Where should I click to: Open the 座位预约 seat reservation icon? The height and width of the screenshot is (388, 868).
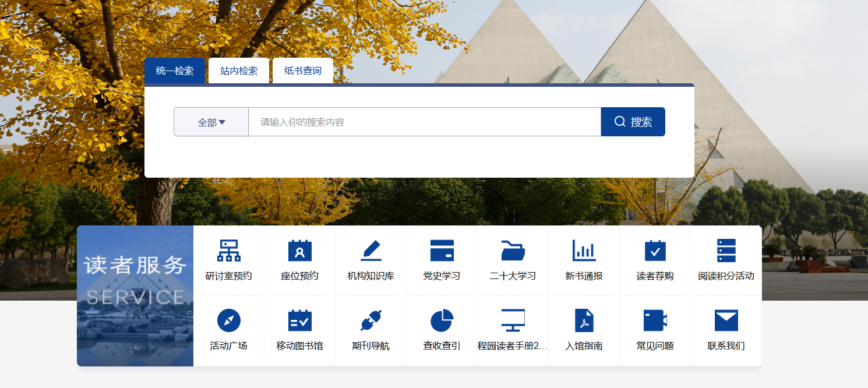300,251
